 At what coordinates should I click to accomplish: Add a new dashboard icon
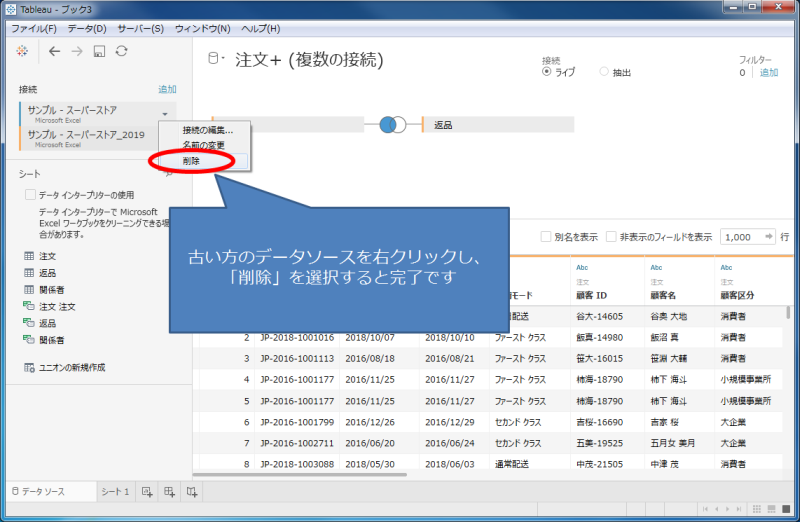[x=169, y=492]
